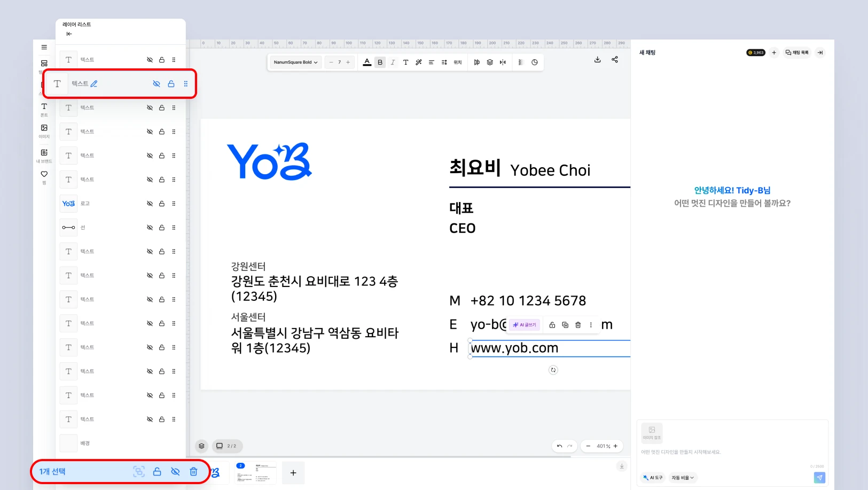The width and height of the screenshot is (868, 490).
Task: Open text alignment options in toolbar
Action: click(x=431, y=63)
